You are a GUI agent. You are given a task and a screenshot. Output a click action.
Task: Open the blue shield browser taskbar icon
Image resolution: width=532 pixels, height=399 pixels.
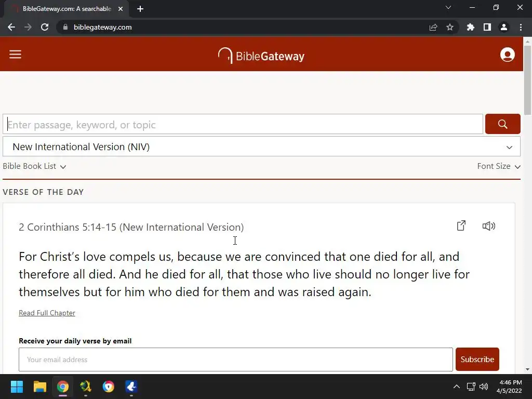108,387
